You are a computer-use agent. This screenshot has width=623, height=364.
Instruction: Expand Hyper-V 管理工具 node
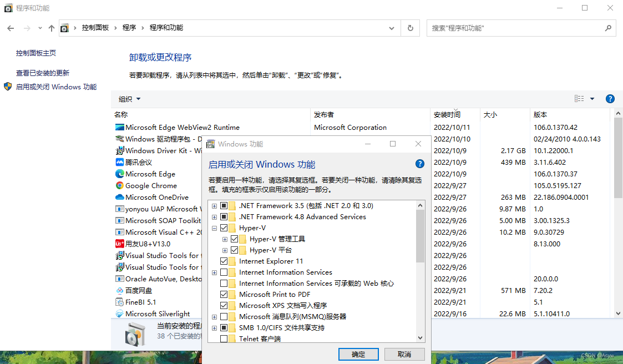(x=225, y=239)
